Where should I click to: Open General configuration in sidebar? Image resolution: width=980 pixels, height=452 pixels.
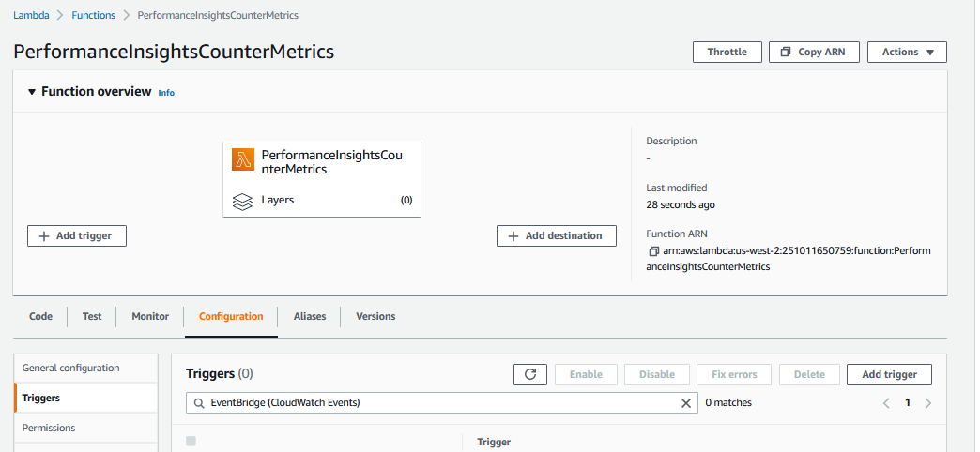pos(85,369)
